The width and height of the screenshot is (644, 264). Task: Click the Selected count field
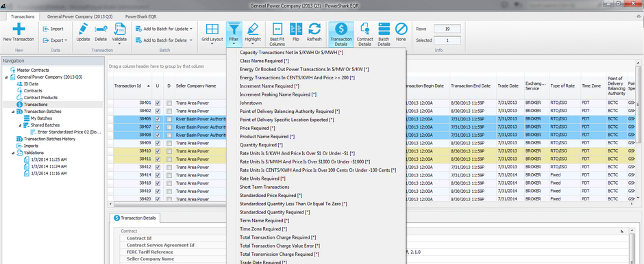point(447,40)
